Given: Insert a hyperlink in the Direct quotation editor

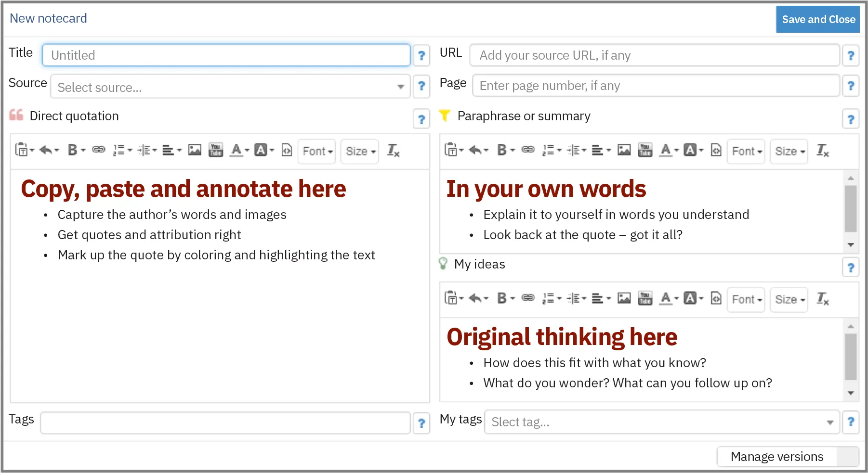Looking at the screenshot, I should 99,151.
